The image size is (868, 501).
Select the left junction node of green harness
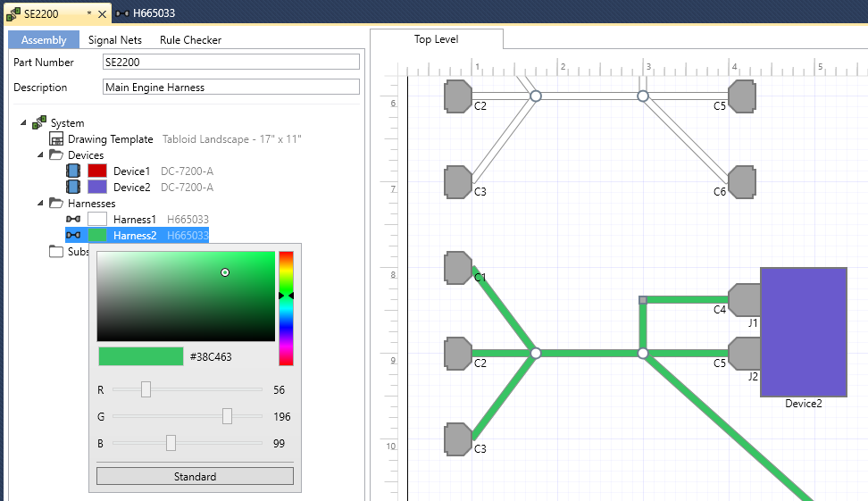point(535,353)
